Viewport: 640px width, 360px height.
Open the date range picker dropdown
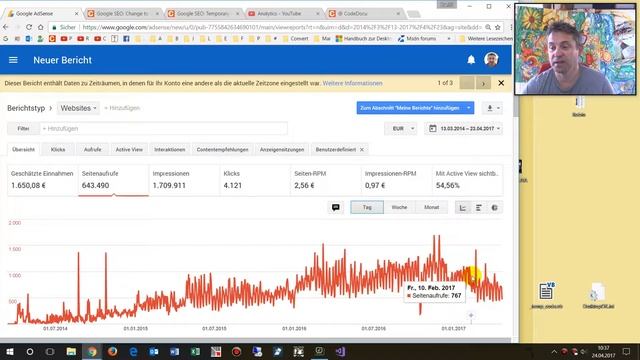pos(464,129)
